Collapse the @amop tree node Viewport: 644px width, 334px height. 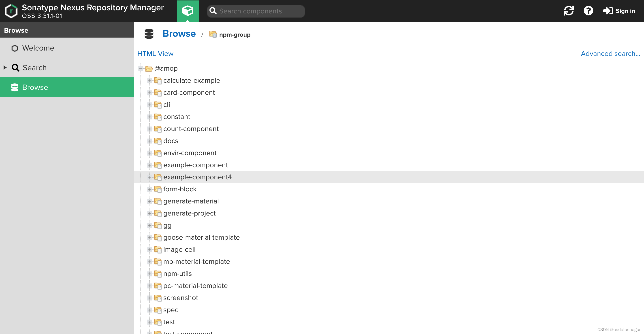pos(141,68)
